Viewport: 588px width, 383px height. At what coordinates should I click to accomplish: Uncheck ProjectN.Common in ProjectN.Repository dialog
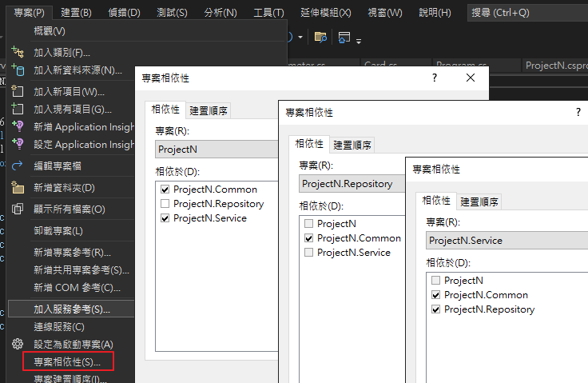[x=308, y=238]
